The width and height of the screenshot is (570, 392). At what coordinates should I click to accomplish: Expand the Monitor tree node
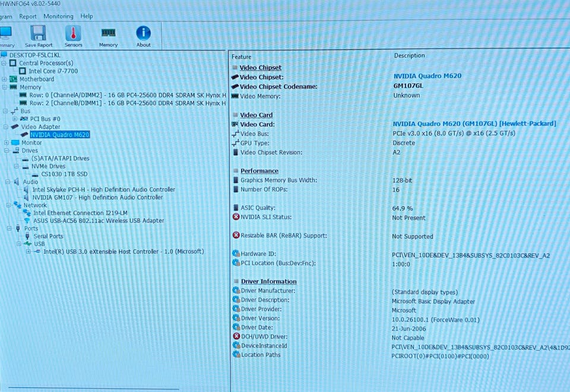click(6, 143)
